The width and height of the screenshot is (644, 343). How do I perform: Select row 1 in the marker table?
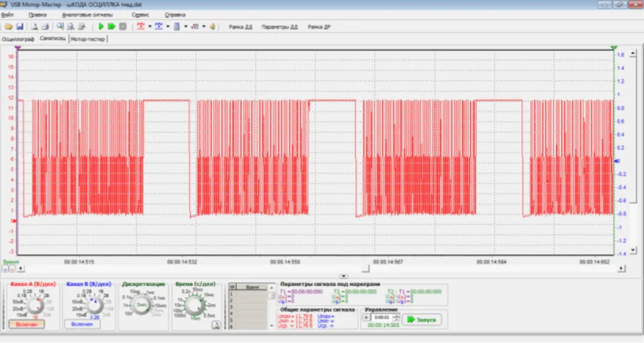point(248,294)
